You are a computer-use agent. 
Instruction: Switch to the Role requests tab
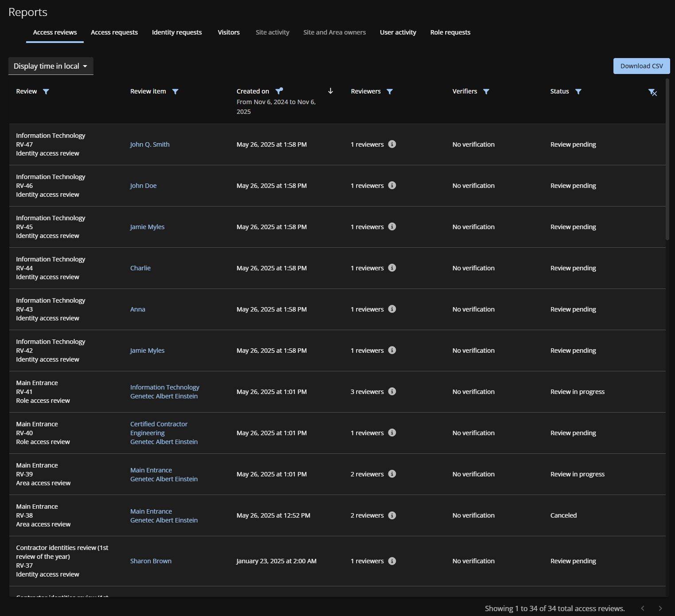click(x=450, y=32)
